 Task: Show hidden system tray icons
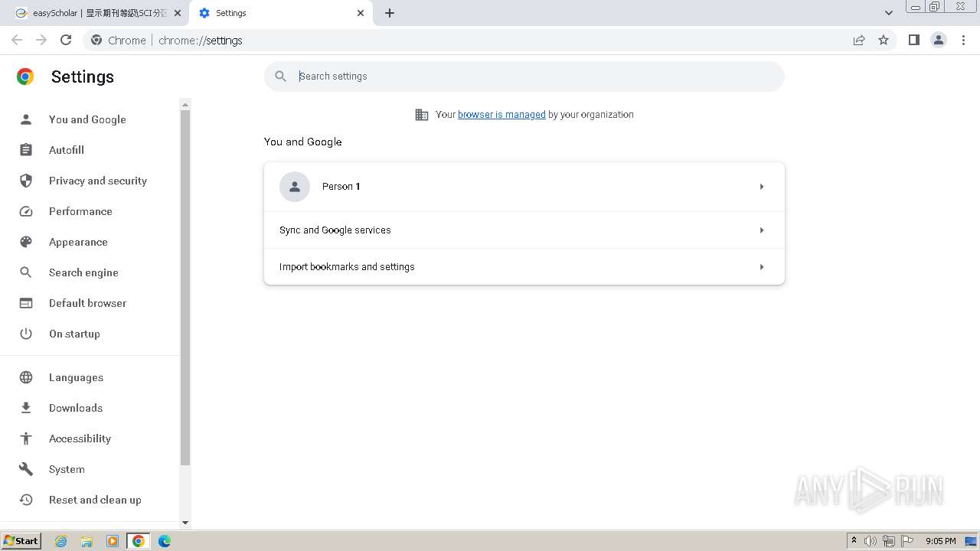point(854,541)
